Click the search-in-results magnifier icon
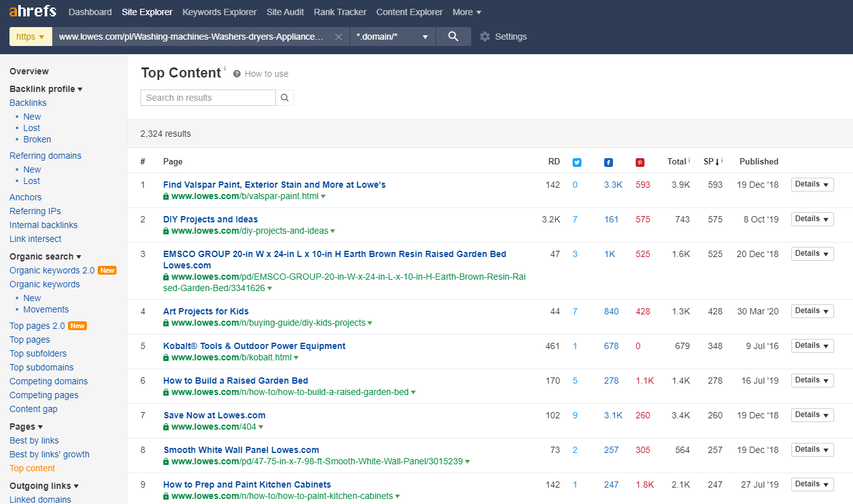 pyautogui.click(x=285, y=98)
